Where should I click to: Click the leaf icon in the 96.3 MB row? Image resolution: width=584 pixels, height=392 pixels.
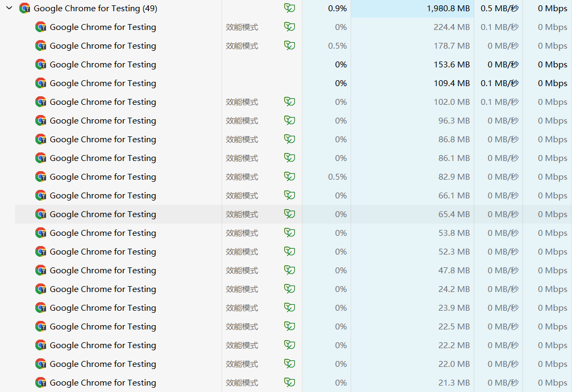pos(290,120)
